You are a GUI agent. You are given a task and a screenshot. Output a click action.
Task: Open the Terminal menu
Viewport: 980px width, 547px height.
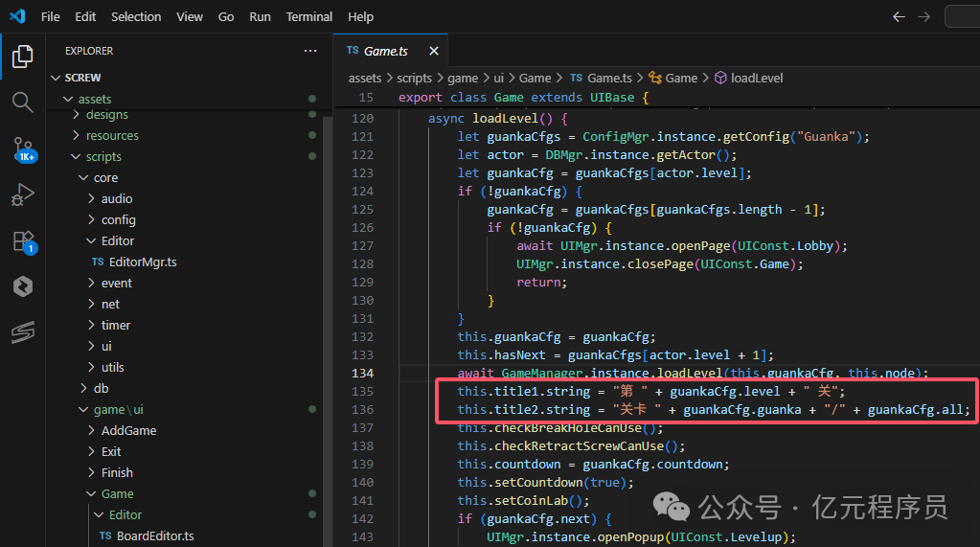[309, 17]
